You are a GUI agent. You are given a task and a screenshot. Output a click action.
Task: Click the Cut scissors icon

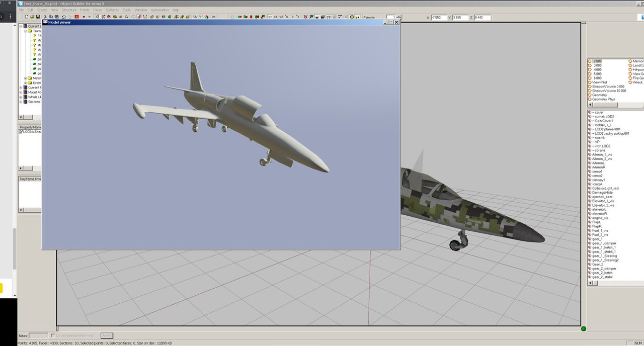point(45,17)
